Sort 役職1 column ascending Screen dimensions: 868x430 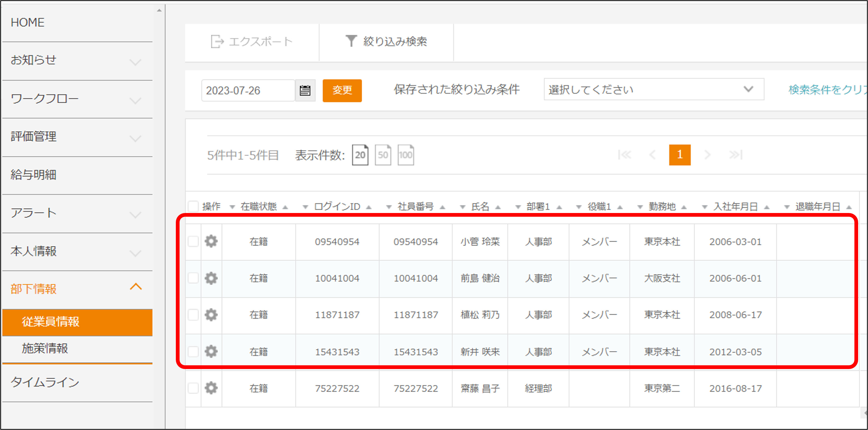click(x=620, y=207)
